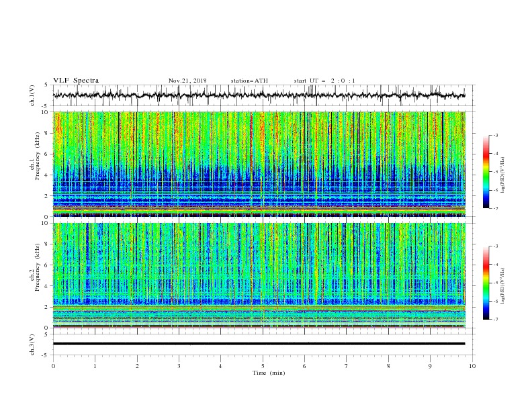Select the "Nov.21, 2018" date text
Viewport: 532px width, 411px height.
click(187, 81)
